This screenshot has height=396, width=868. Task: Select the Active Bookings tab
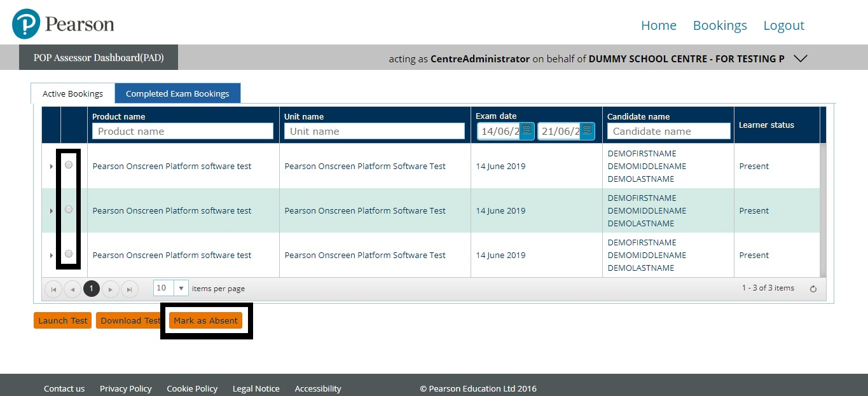[72, 93]
